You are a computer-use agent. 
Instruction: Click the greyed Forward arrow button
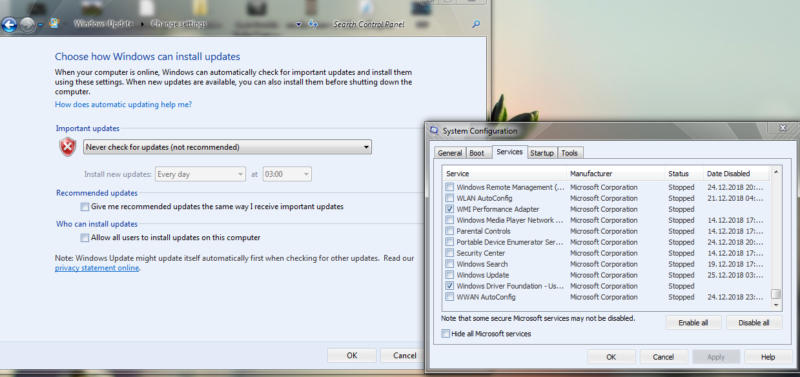28,24
